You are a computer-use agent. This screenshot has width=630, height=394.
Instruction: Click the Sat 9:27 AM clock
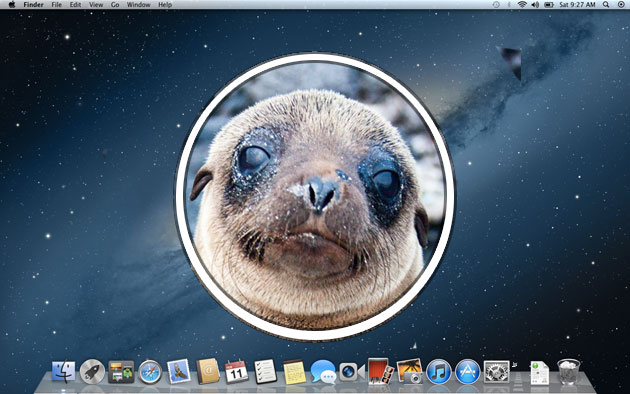point(577,5)
